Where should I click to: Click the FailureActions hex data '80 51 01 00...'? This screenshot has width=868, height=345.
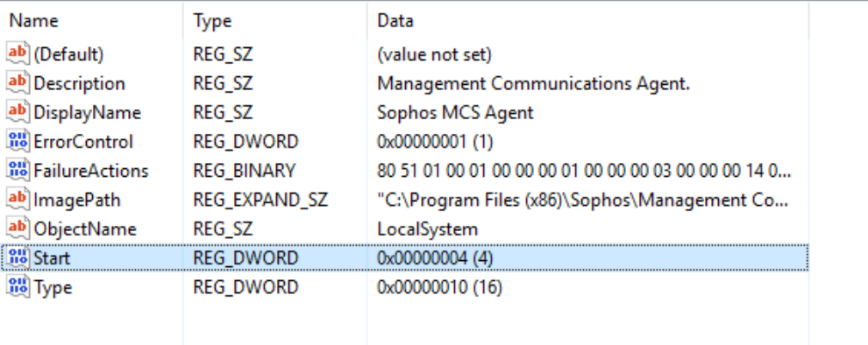point(584,171)
